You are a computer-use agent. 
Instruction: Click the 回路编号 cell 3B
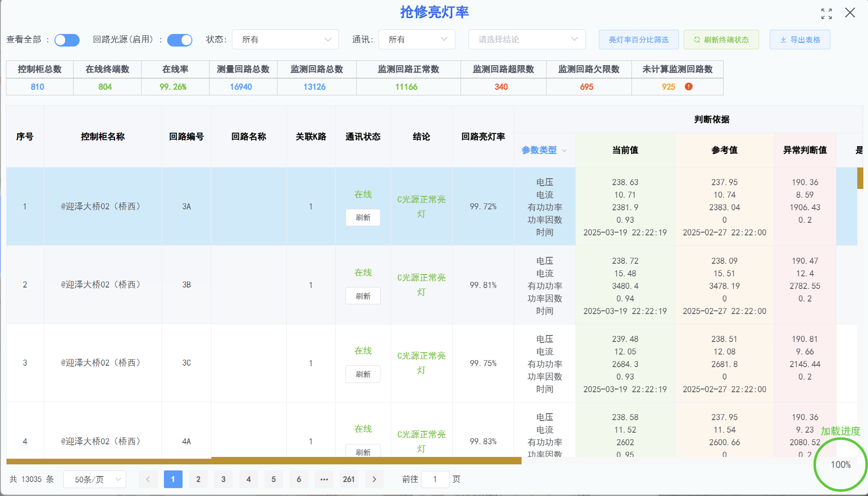pyautogui.click(x=186, y=285)
